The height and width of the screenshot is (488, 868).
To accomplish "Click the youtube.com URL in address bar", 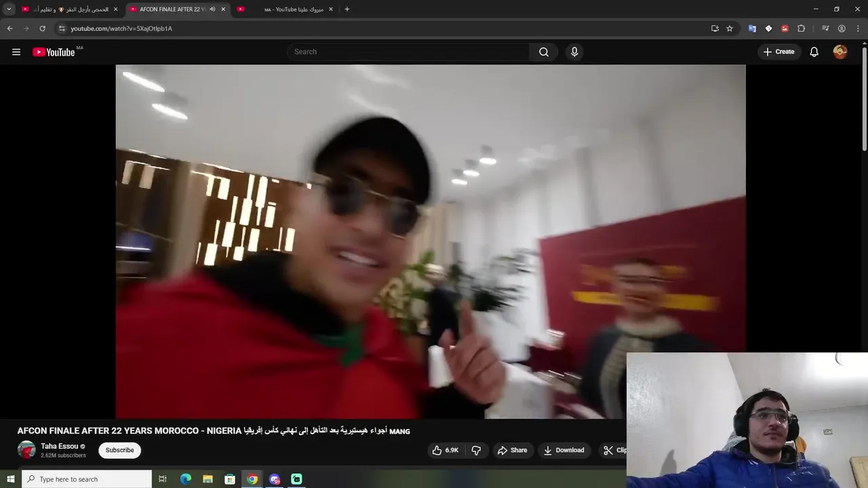I will point(121,28).
